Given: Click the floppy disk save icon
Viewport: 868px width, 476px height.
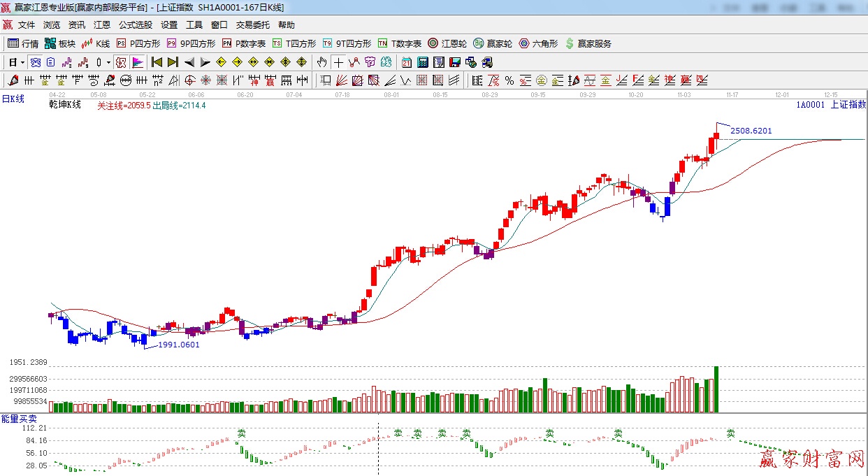Looking at the screenshot, I should [455, 62].
